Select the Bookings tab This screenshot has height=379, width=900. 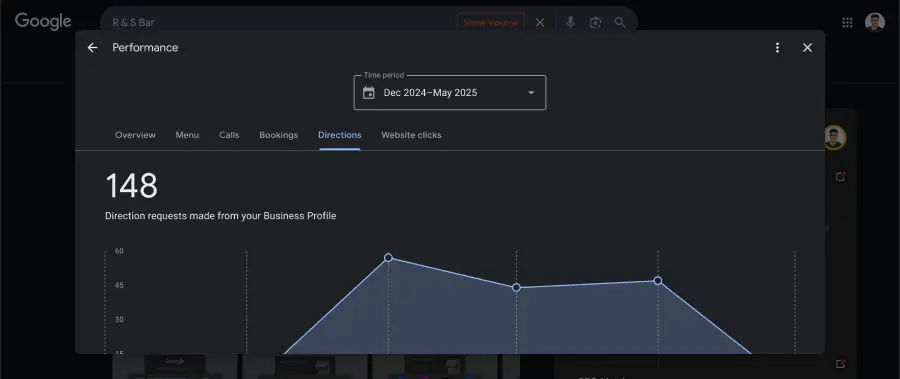pyautogui.click(x=278, y=135)
